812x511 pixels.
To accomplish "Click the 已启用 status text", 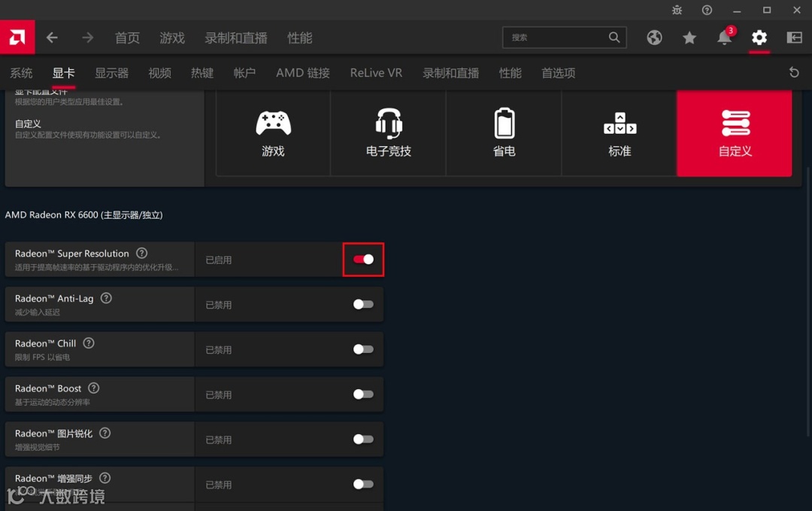I will (x=219, y=260).
